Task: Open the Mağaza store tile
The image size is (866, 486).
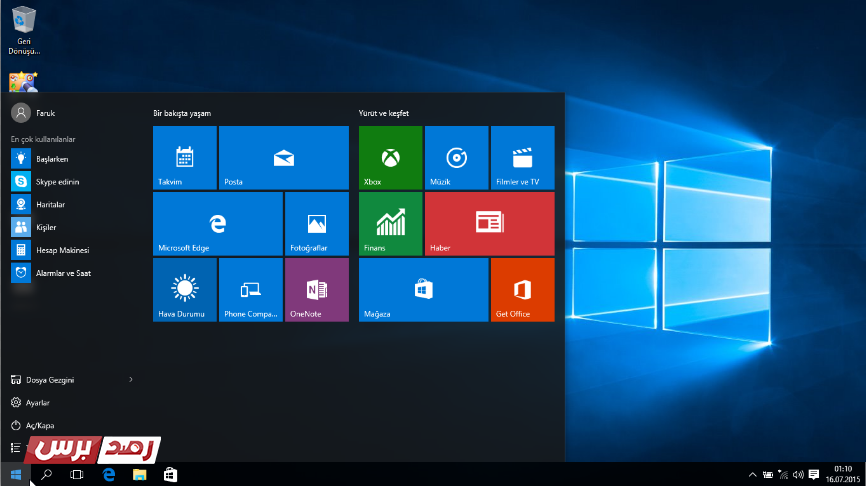Action: 424,290
